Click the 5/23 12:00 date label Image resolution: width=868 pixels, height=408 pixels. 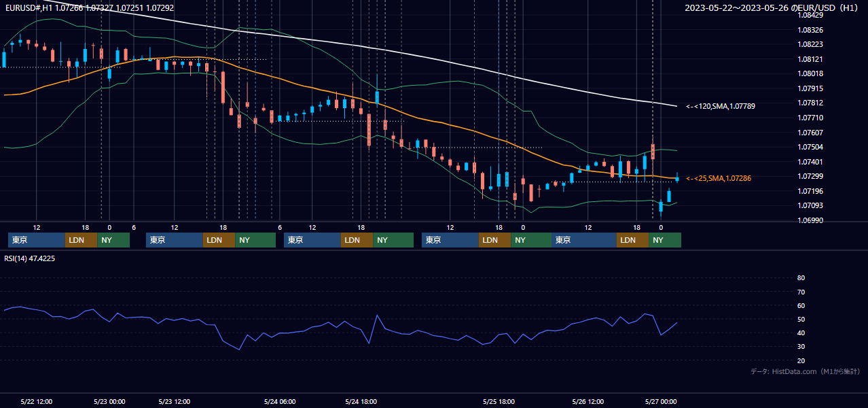(174, 401)
